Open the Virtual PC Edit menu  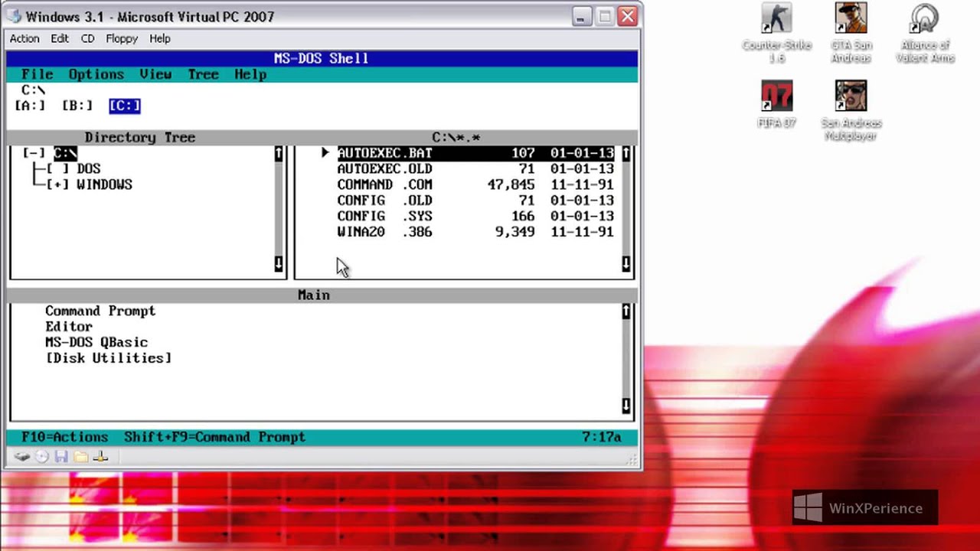coord(60,38)
